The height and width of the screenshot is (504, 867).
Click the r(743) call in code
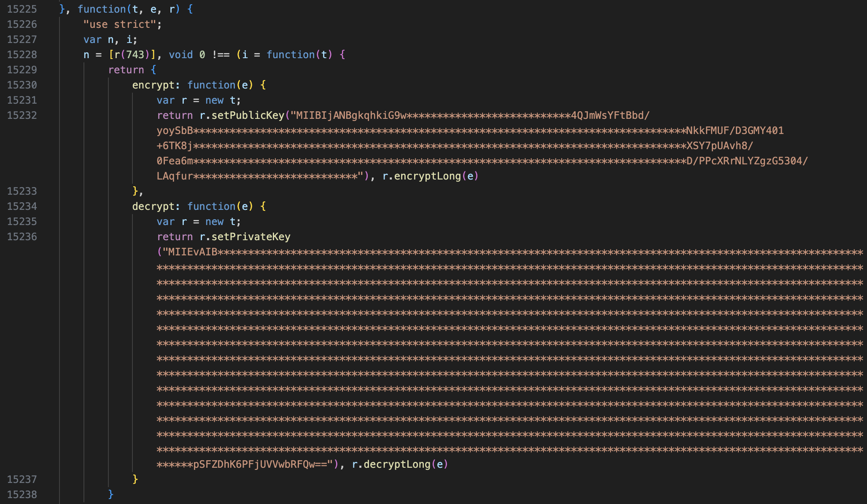(x=132, y=55)
